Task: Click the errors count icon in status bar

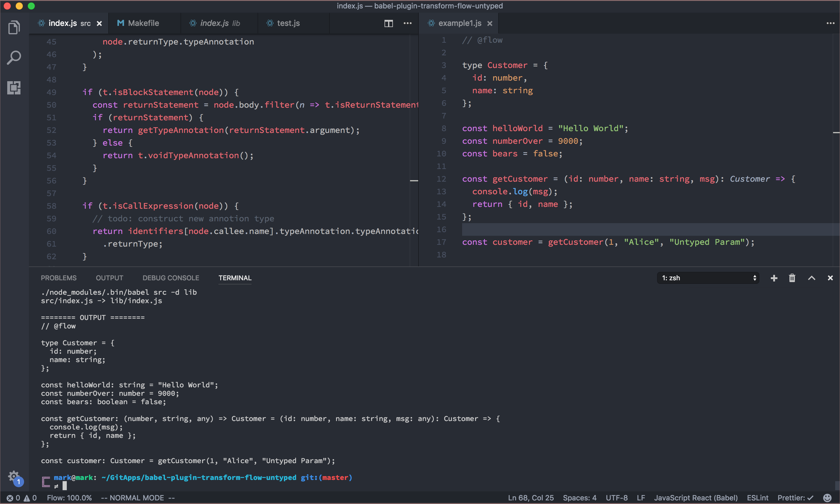Action: 10,498
